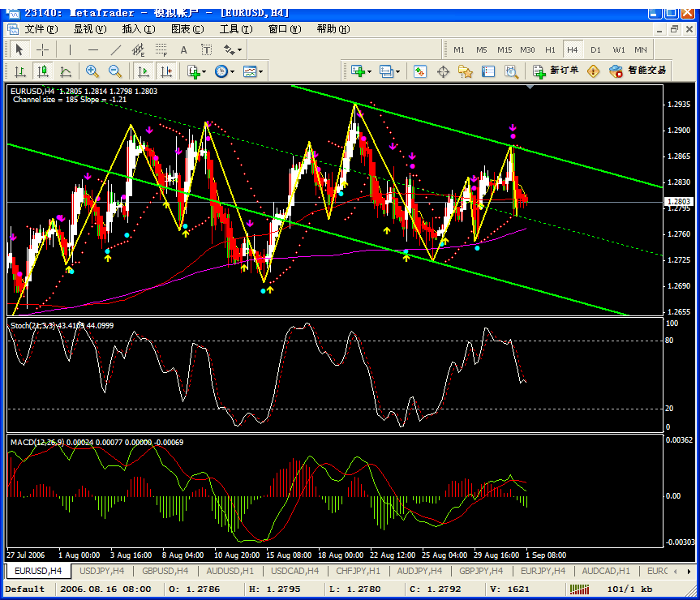Open the Market Watch window
The image size is (700, 600).
coord(420,71)
